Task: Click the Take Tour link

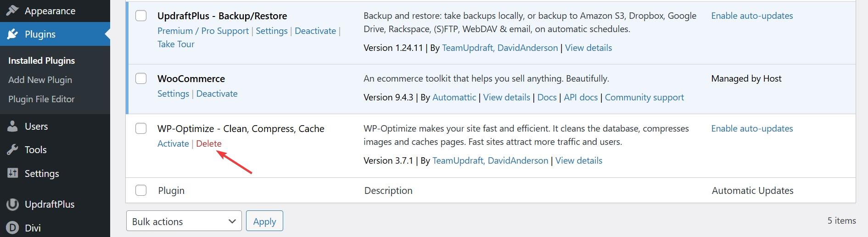Action: pos(176,44)
